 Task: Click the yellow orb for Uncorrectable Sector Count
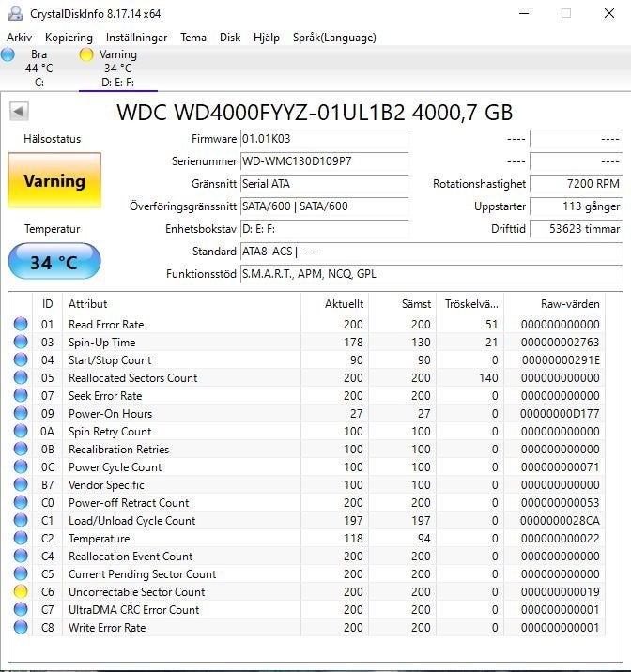21,592
